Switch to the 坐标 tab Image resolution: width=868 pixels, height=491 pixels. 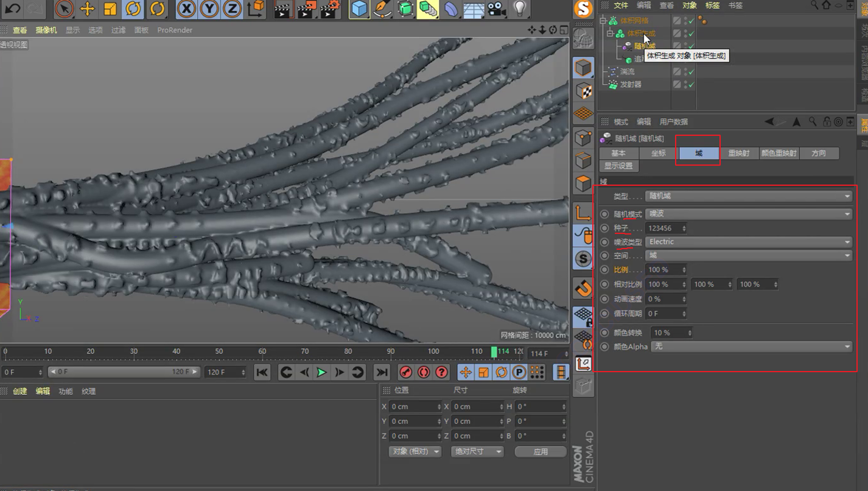click(x=658, y=154)
